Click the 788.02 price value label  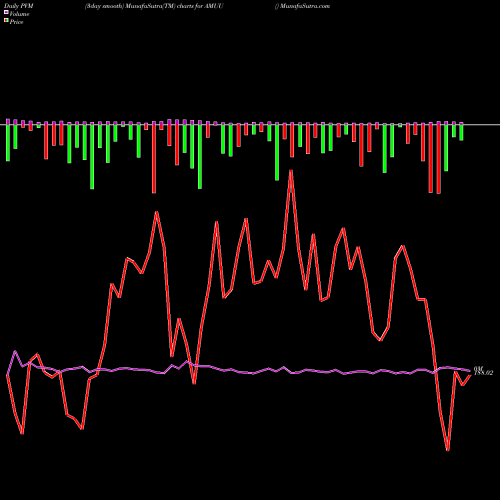483,373
